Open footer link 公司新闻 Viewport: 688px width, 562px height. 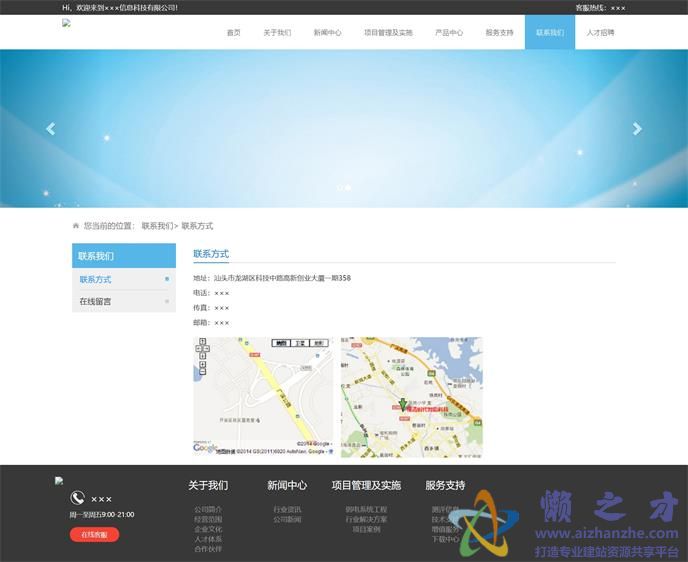287,519
